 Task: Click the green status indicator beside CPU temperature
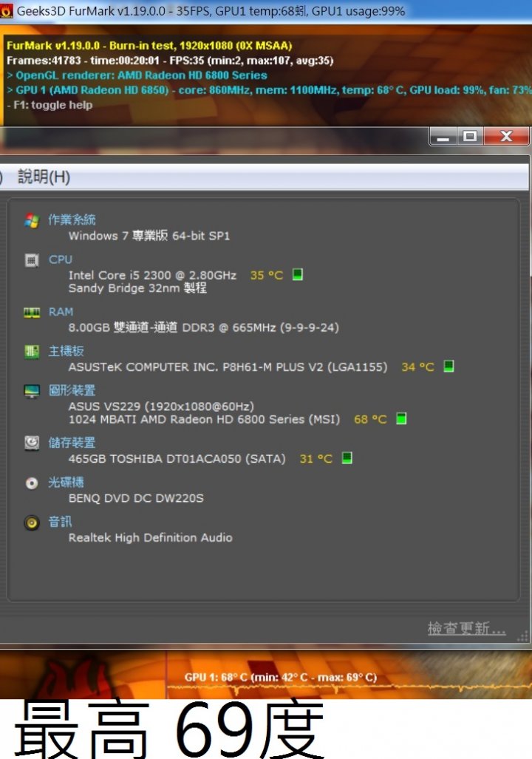point(298,274)
